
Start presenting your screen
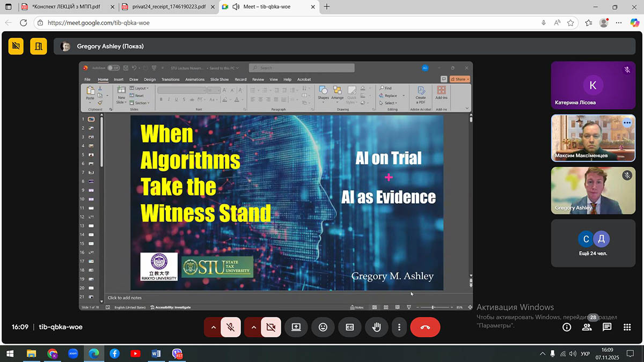(x=296, y=327)
